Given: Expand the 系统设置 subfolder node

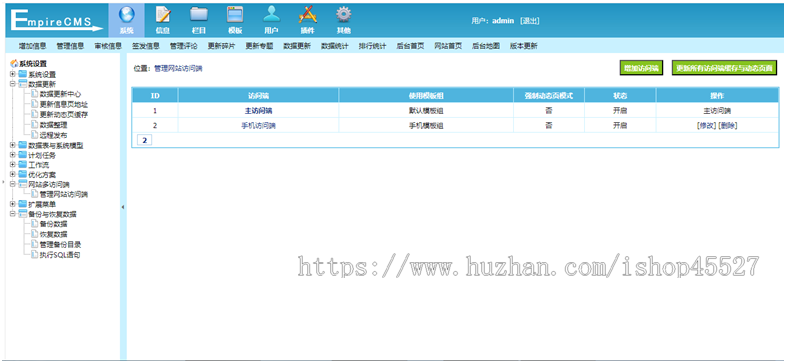Looking at the screenshot, I should [13, 74].
